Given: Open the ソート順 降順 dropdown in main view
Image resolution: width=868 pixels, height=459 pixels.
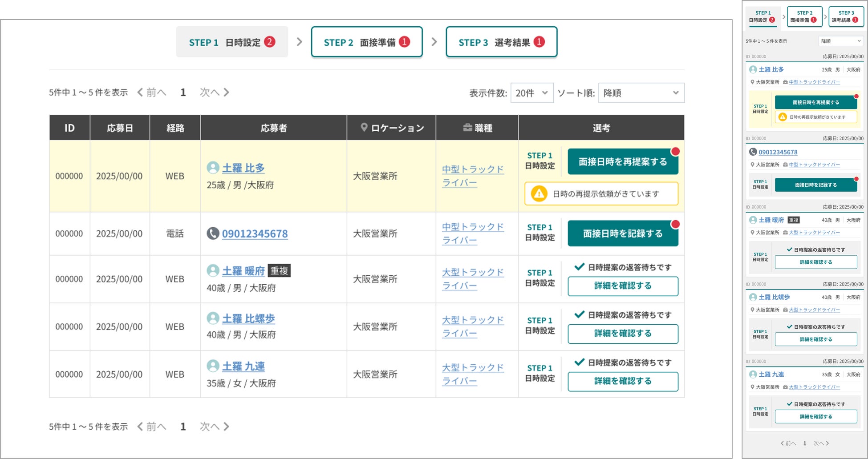Looking at the screenshot, I should point(641,93).
